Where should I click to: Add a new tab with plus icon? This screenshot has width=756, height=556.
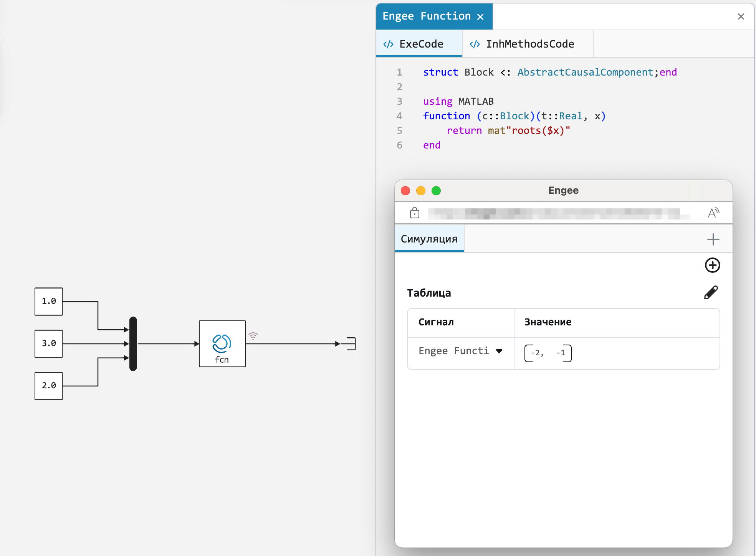713,239
